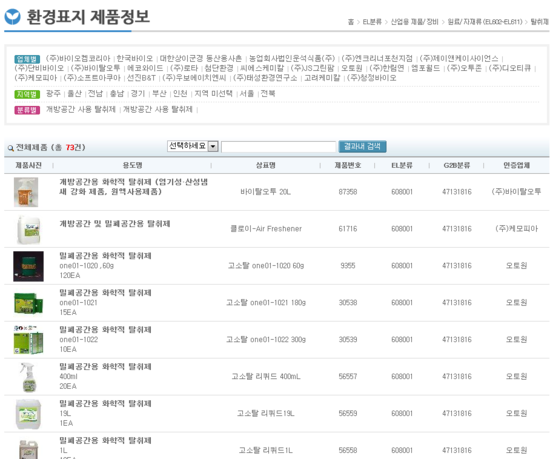This screenshot has height=459, width=550.
Task: Filter by 지역 미선택 option
Action: click(x=213, y=94)
